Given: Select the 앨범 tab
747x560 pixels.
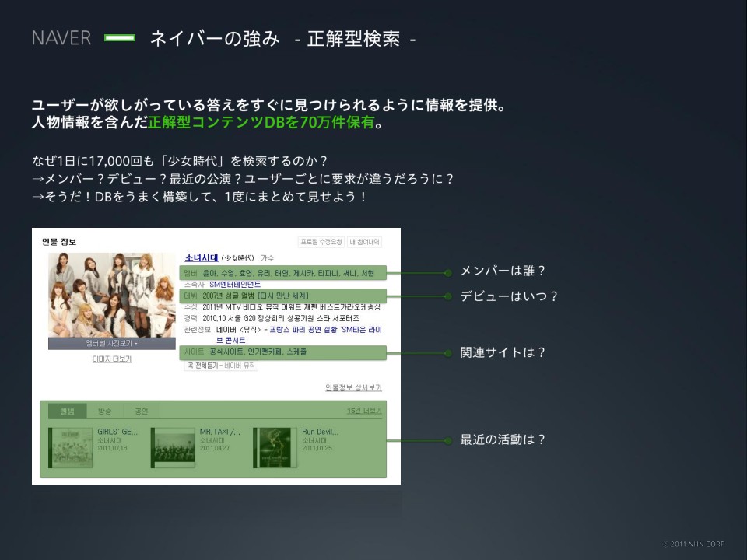Looking at the screenshot, I should point(68,411).
